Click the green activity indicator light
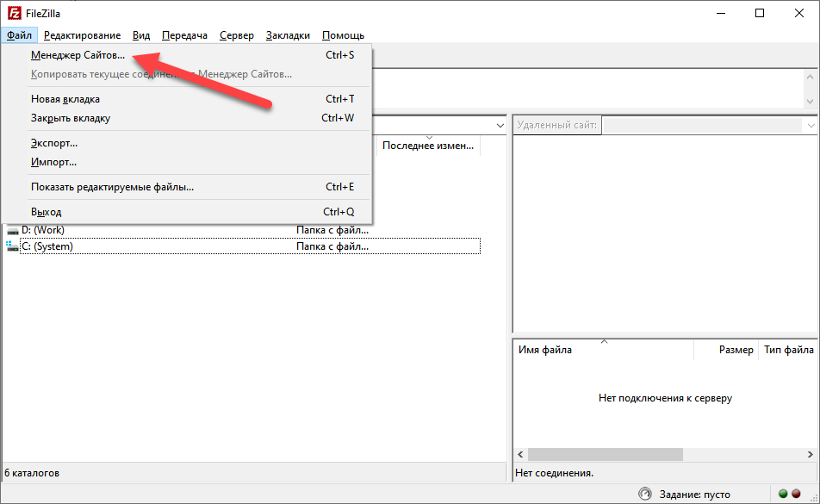820x504 pixels. click(783, 494)
